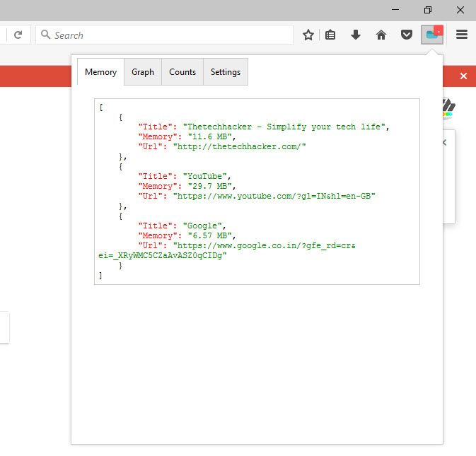Open the downloads arrow icon
Viewport: 476px width, 456px height.
pos(356,35)
